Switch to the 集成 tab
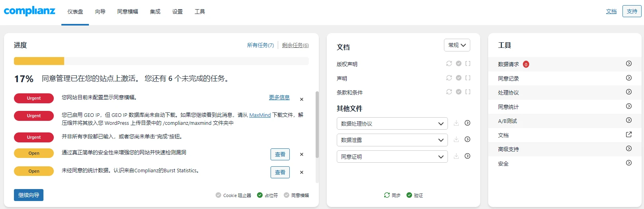The image size is (644, 209). pos(155,12)
